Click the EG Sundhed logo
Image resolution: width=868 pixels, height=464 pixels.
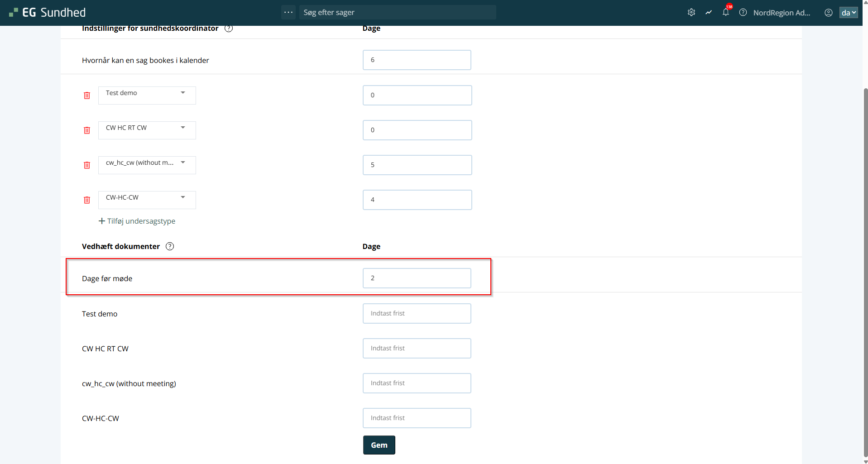[48, 13]
